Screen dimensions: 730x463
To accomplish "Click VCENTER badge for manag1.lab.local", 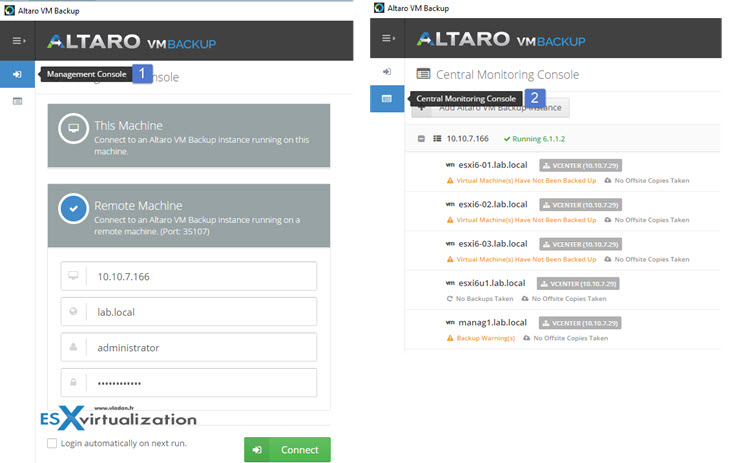I will 580,323.
